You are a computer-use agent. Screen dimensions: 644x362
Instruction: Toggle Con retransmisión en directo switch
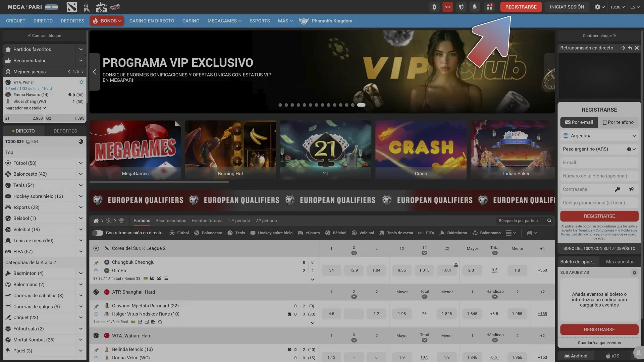click(98, 233)
